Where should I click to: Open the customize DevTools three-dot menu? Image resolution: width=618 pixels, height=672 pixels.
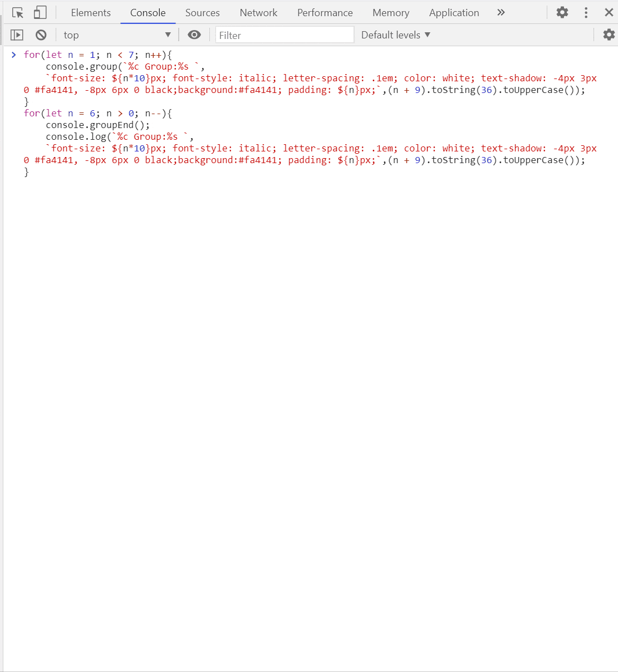tap(586, 12)
